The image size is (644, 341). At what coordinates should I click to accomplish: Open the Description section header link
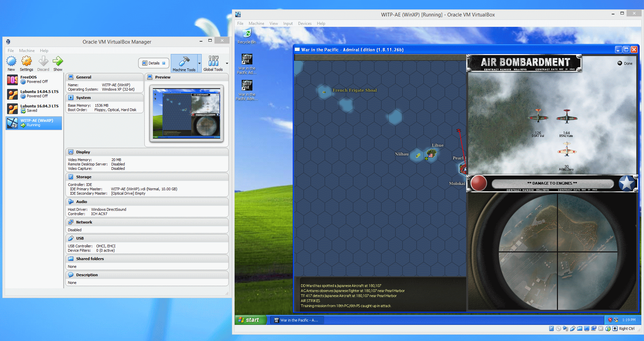coord(87,275)
